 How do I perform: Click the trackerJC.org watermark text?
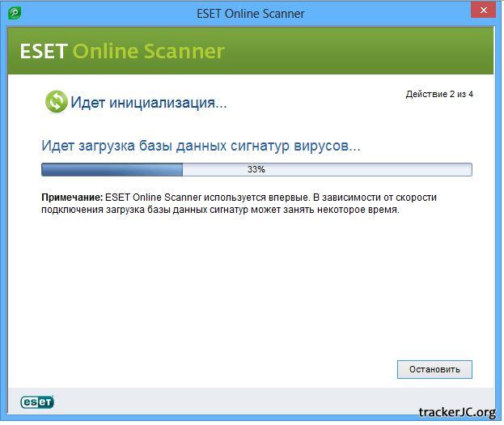457,413
